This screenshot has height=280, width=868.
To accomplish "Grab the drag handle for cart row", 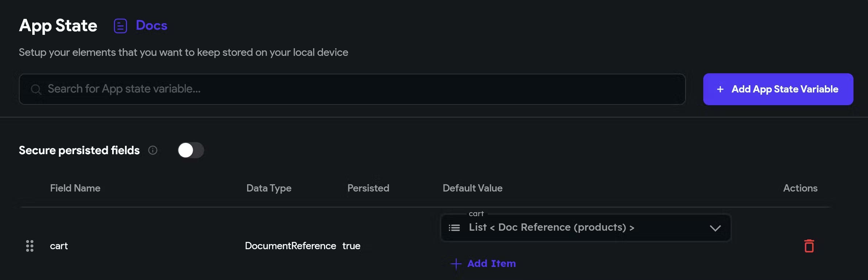I will [30, 246].
